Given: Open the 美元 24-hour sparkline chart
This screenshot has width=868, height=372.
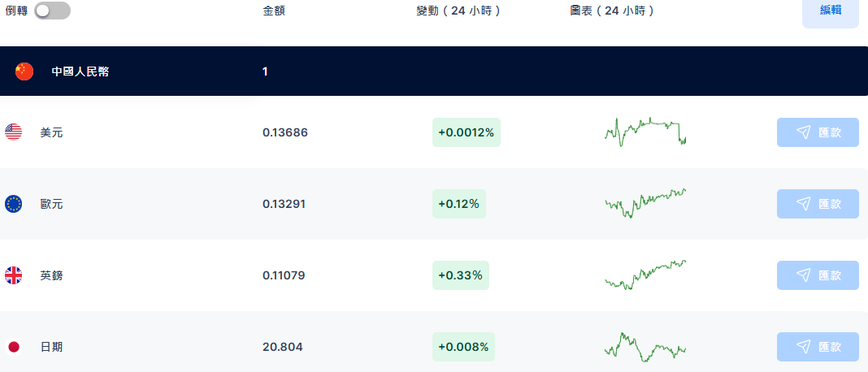Looking at the screenshot, I should click(x=645, y=132).
